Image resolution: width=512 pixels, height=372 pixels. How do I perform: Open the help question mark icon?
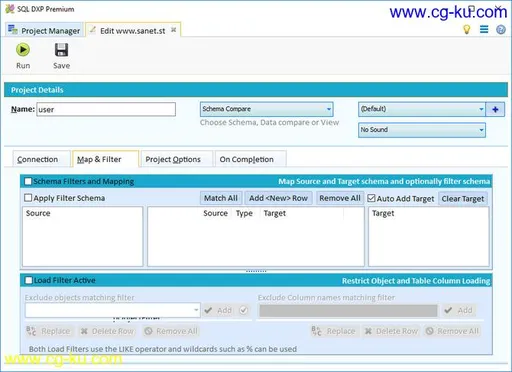pyautogui.click(x=501, y=30)
